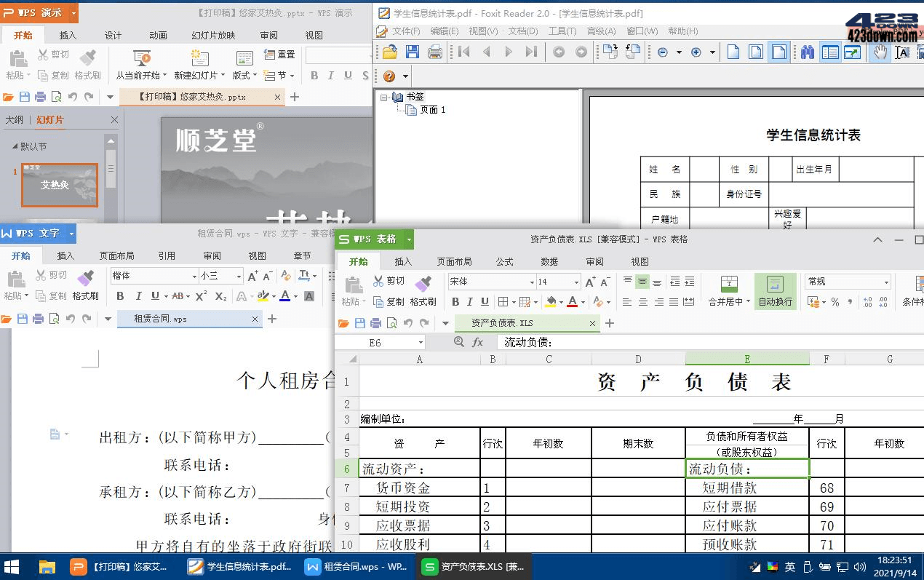Click the fx insert function icon
This screenshot has height=580, width=924.
[478, 342]
